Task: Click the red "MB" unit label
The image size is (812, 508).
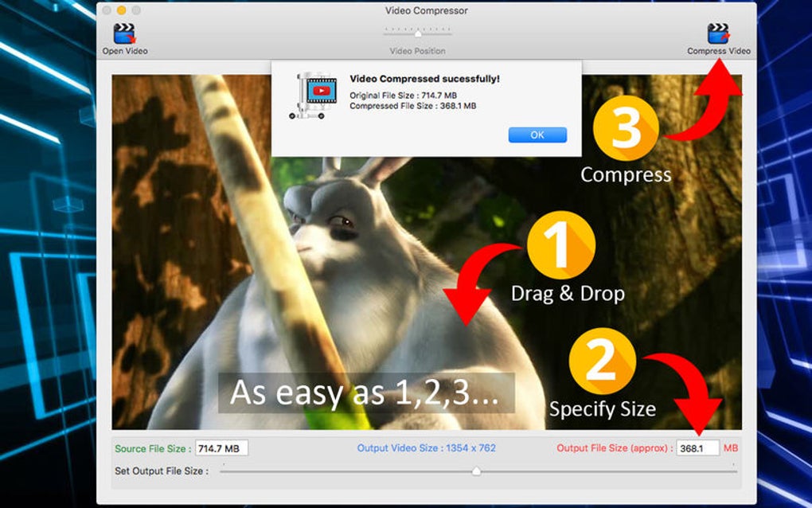Action: (731, 448)
